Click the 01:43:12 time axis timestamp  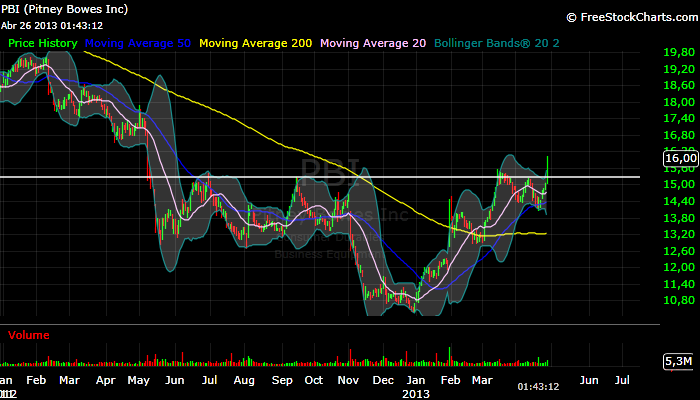[x=538, y=386]
